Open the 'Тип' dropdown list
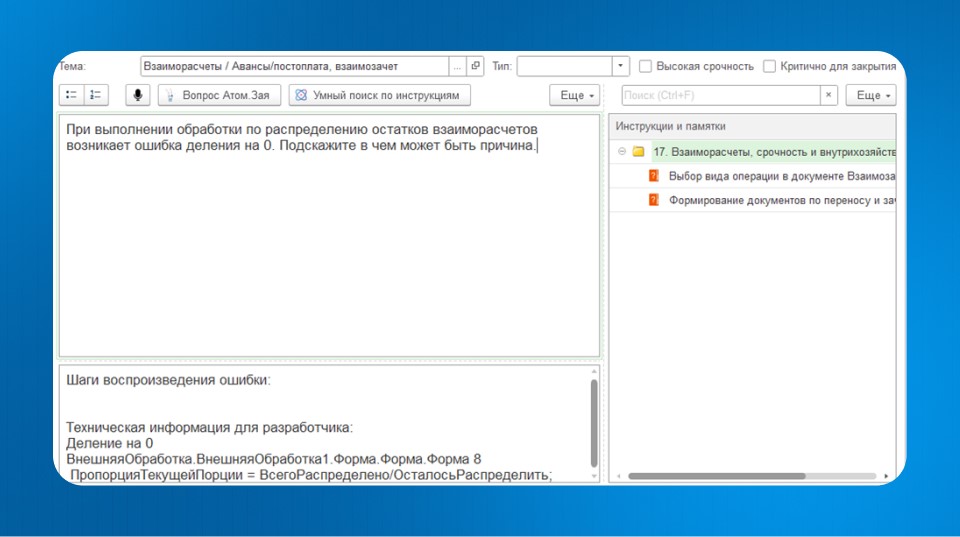This screenshot has height=537, width=960. [x=620, y=66]
